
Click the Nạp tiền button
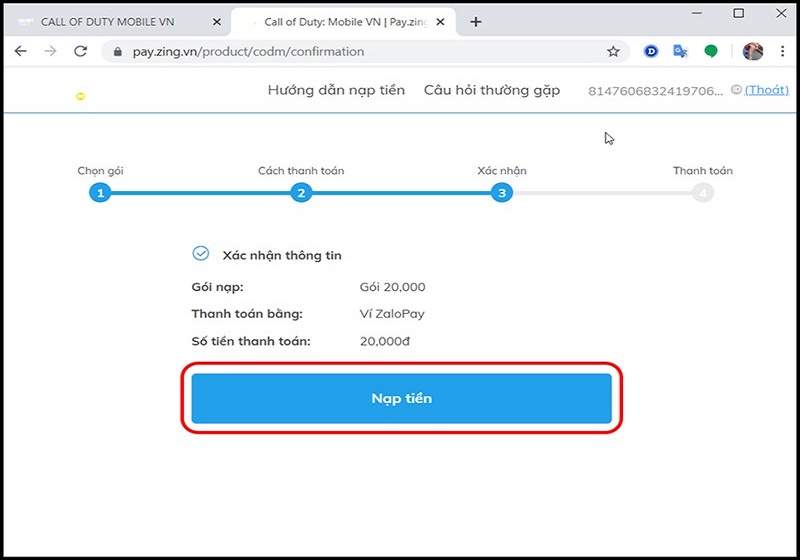[402, 398]
